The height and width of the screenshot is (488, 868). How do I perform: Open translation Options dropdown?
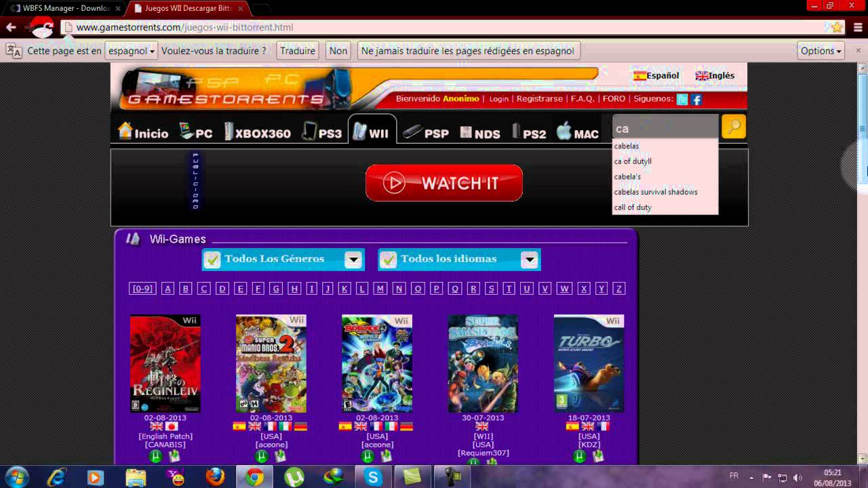(821, 51)
